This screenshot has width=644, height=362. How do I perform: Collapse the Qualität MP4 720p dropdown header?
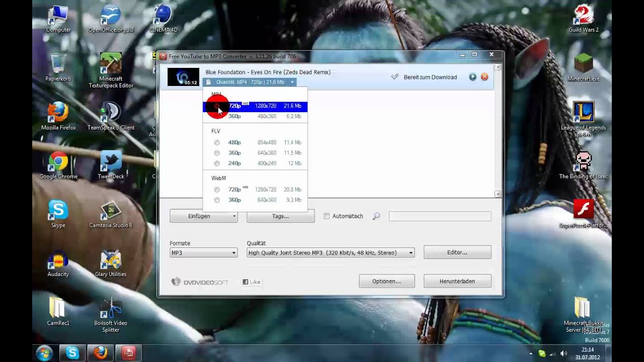click(x=250, y=82)
